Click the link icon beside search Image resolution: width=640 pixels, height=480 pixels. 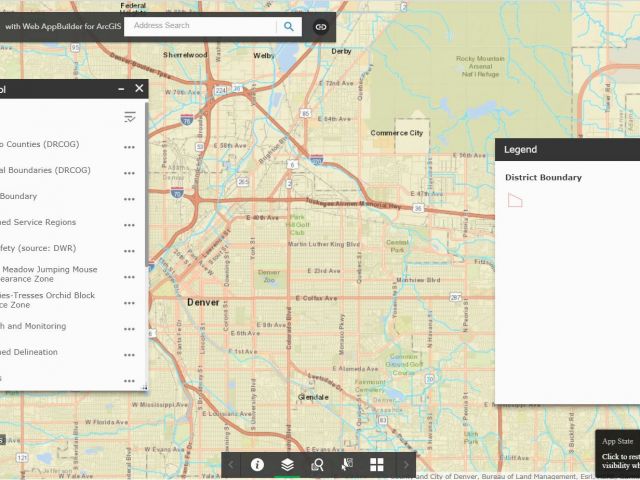coord(320,27)
